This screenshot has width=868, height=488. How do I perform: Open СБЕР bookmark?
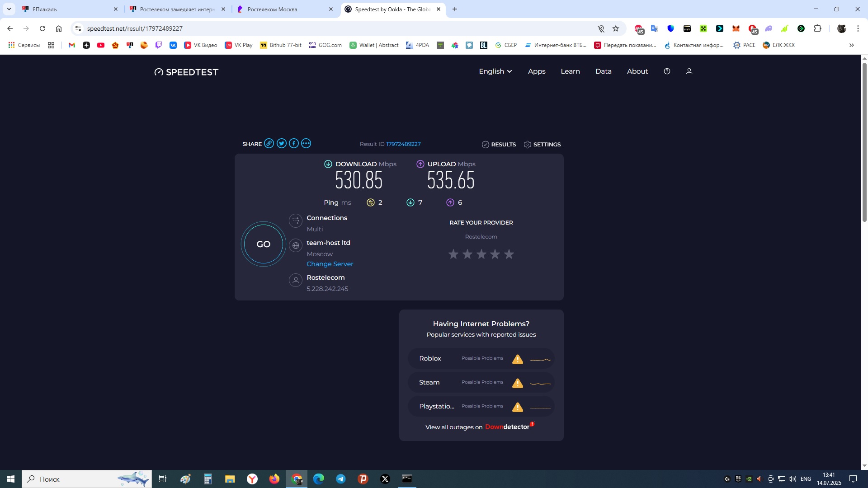pos(506,45)
